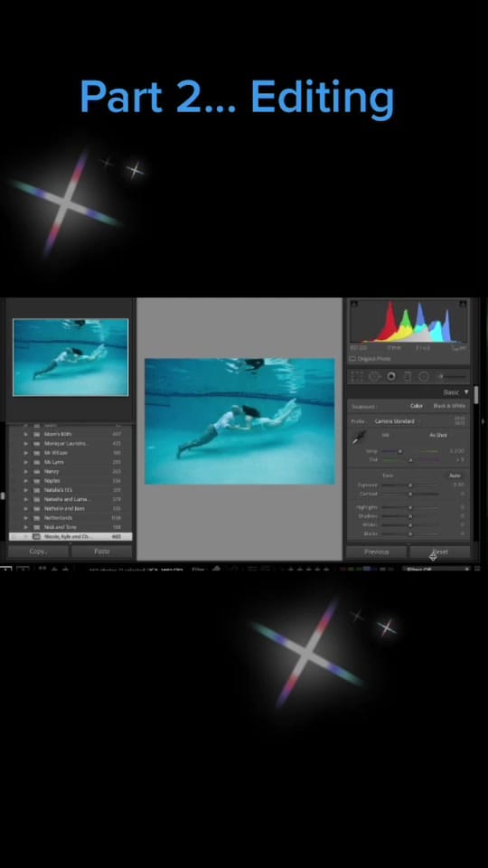Click the Basic panel header label
Screen dimensions: 488x868
click(x=451, y=392)
